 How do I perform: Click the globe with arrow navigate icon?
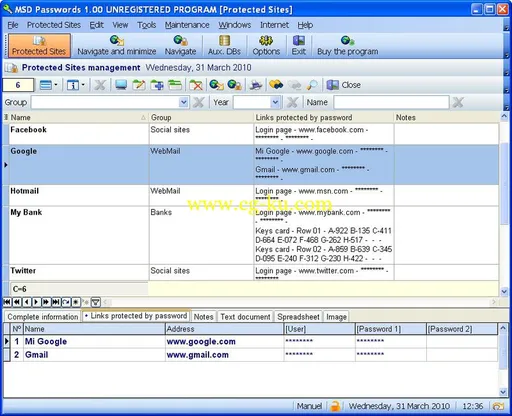pos(216,85)
